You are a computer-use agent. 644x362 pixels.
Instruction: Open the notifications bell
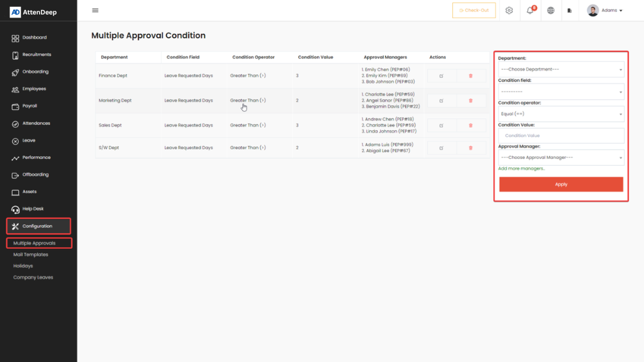point(530,11)
